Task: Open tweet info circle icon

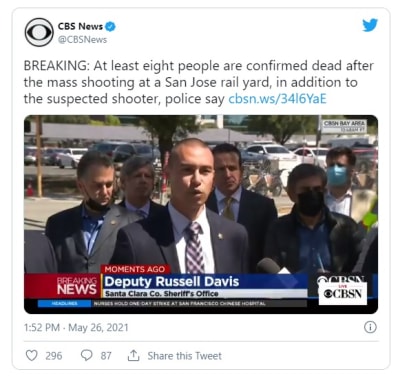Action: [370, 327]
